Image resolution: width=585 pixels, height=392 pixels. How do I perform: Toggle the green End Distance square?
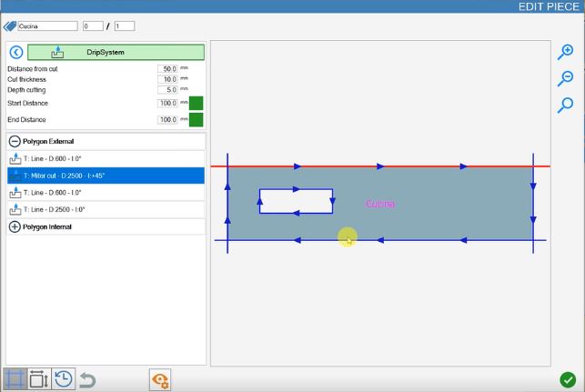(197, 120)
